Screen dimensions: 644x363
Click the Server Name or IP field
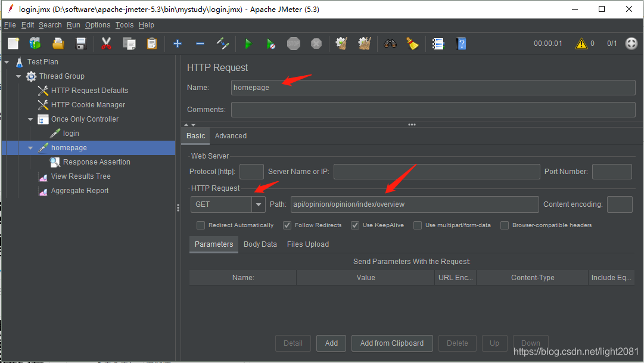pos(437,172)
